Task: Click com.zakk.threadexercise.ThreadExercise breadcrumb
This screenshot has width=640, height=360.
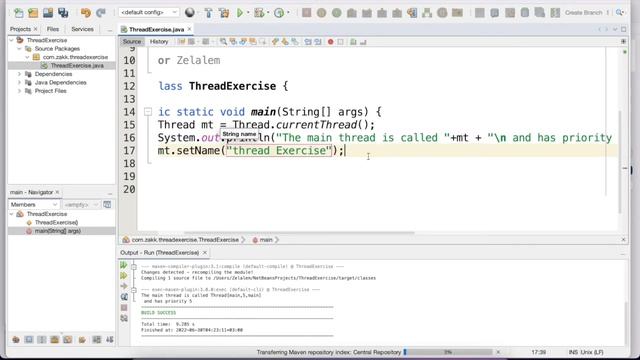Action: (185, 240)
